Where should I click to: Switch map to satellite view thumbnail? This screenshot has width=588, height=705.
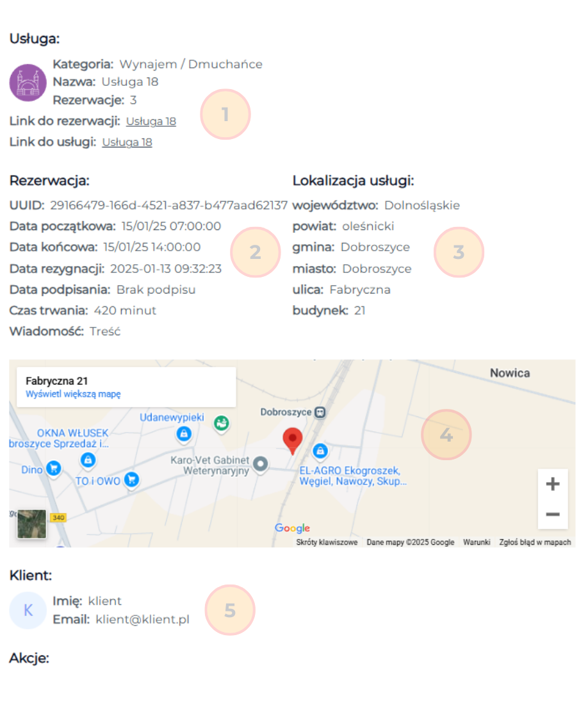coord(31,524)
